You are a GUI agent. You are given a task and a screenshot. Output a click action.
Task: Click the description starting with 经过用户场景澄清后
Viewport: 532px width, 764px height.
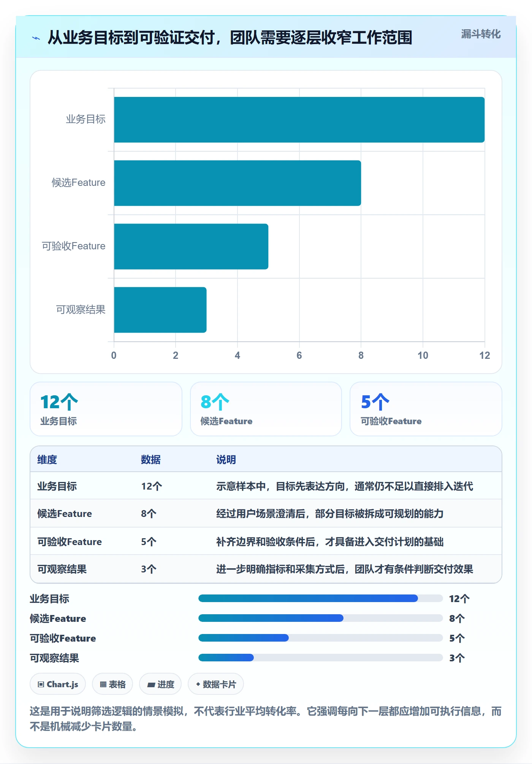[330, 514]
